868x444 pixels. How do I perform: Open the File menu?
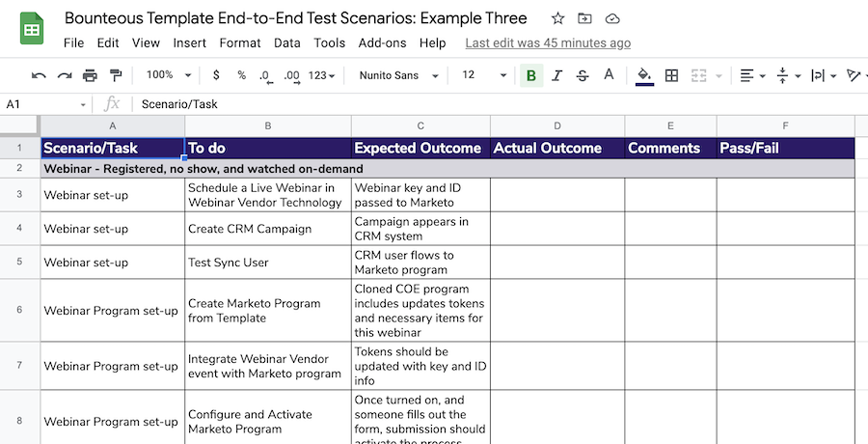click(73, 43)
